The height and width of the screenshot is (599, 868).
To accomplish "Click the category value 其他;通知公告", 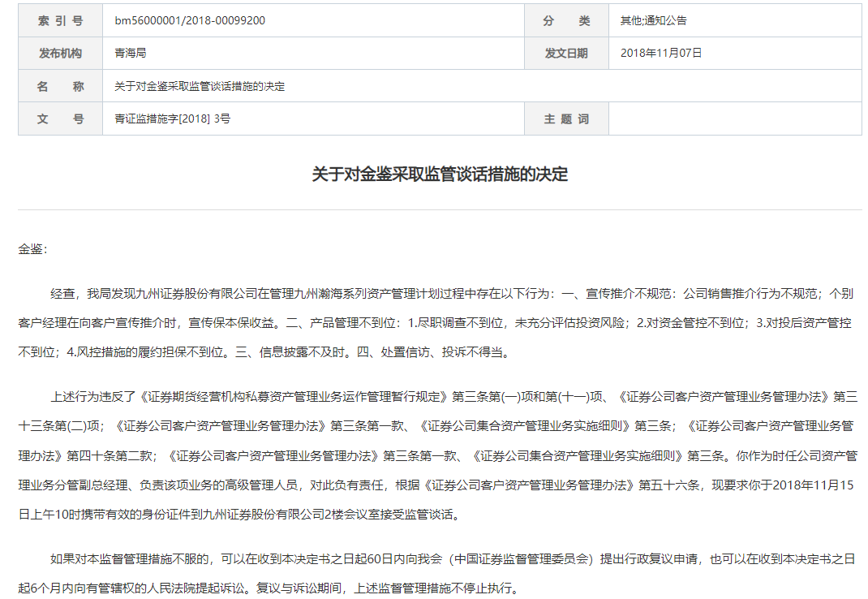I will pyautogui.click(x=653, y=20).
